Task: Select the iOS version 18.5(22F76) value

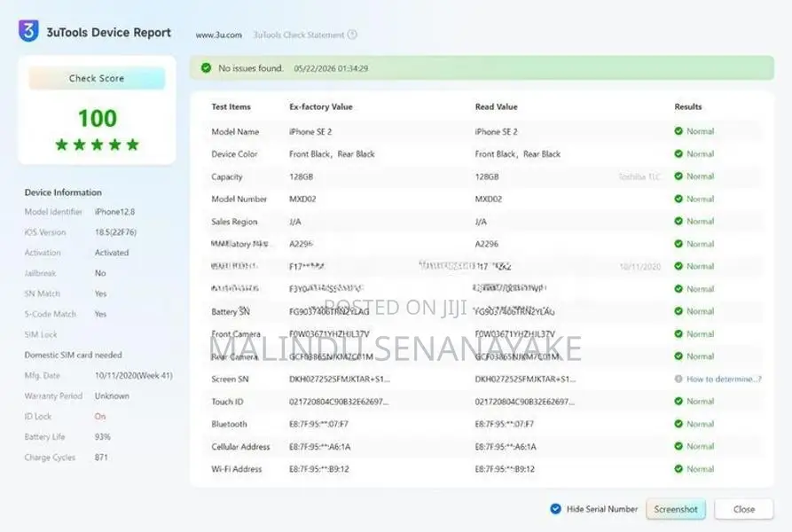Action: click(x=115, y=232)
